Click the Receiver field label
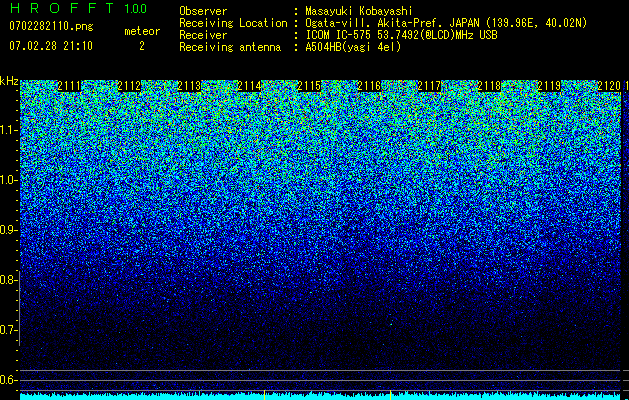 pyautogui.click(x=203, y=35)
